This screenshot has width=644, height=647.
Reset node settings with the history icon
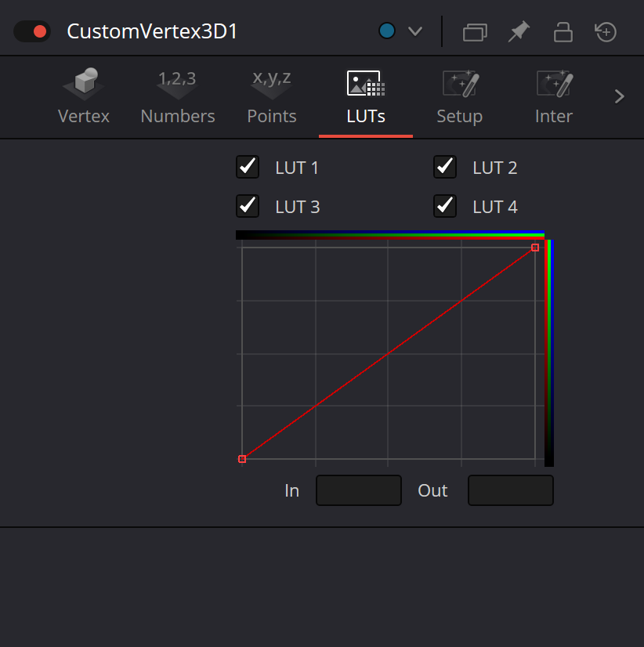[x=606, y=32]
